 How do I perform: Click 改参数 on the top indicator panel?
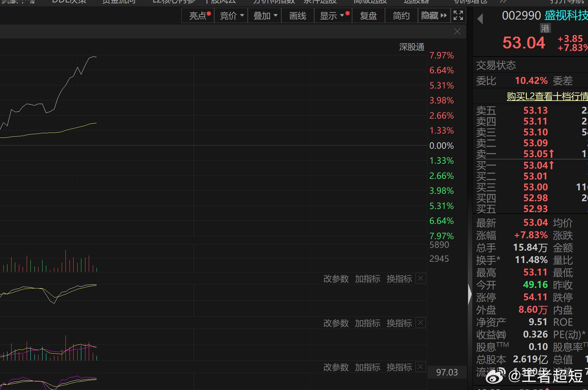(336, 279)
